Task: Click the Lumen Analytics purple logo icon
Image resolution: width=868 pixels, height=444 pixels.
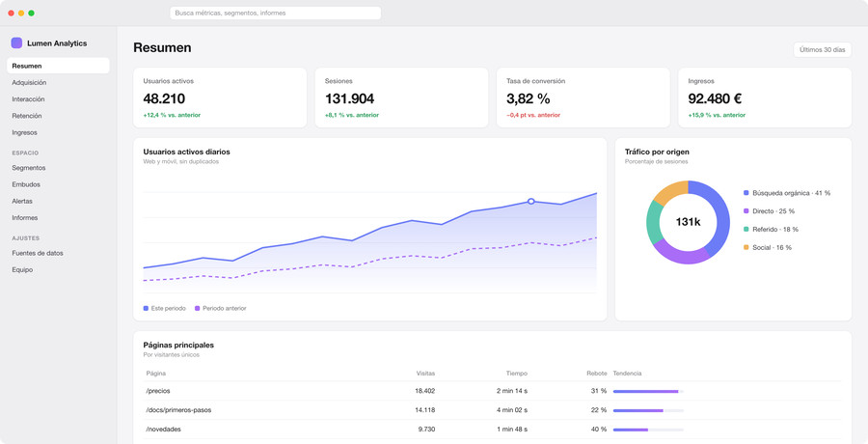Action: pos(16,43)
